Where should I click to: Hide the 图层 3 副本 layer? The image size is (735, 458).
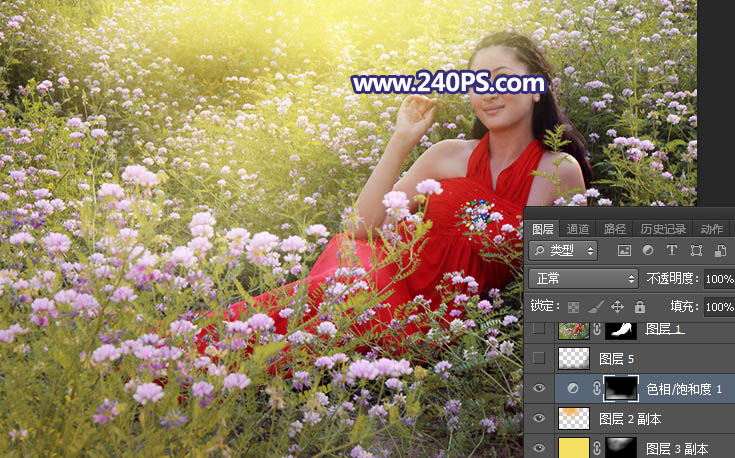[x=539, y=447]
